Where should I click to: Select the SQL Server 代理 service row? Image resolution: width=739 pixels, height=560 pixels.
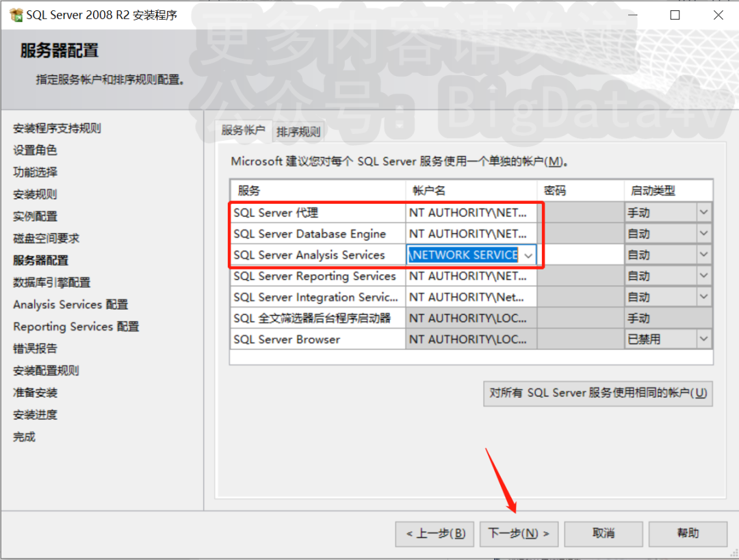[x=317, y=213]
